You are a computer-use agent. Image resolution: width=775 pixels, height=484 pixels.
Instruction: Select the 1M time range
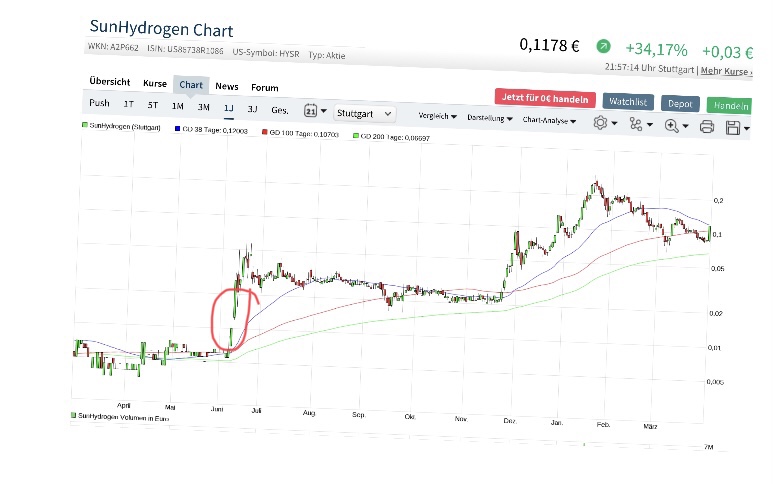[x=177, y=106]
